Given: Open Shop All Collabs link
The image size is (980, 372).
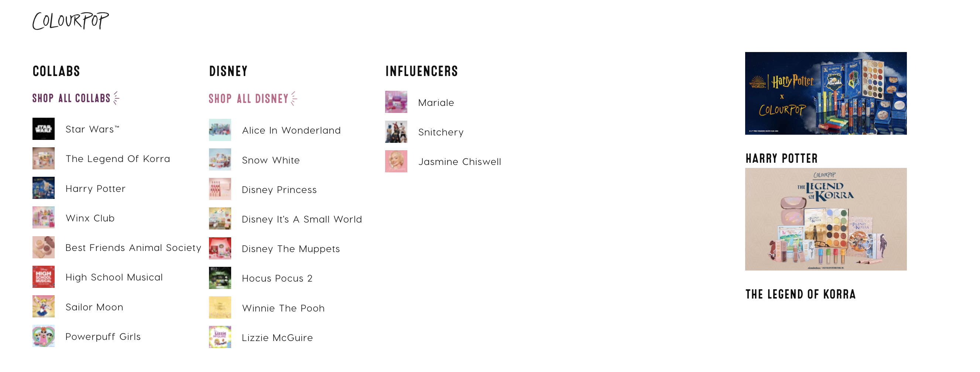Looking at the screenshot, I should tap(76, 98).
